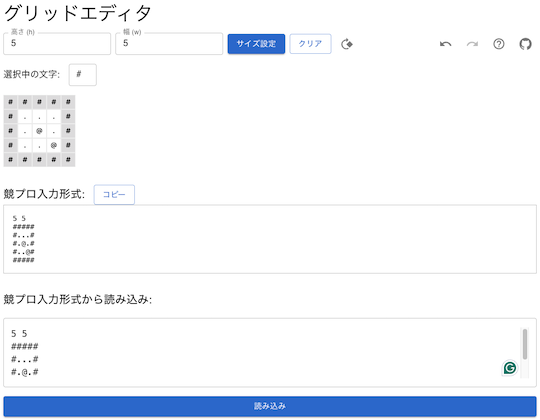Open the help question mark icon
Screen dimensions: 540x420
(x=499, y=44)
